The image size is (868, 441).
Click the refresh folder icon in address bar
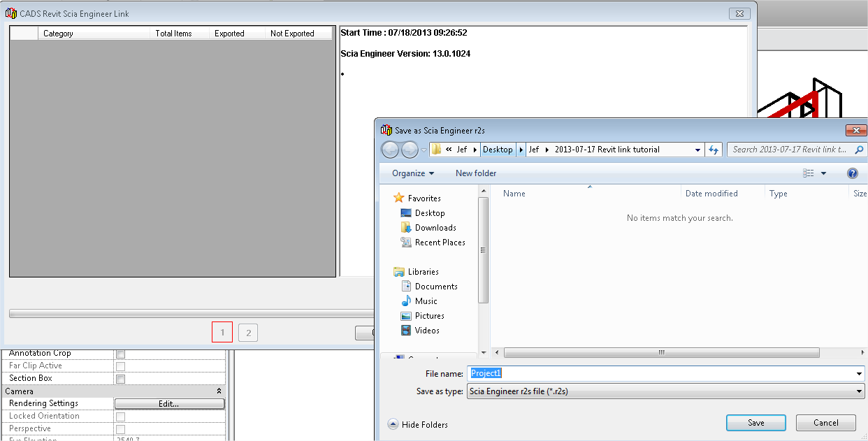(714, 150)
